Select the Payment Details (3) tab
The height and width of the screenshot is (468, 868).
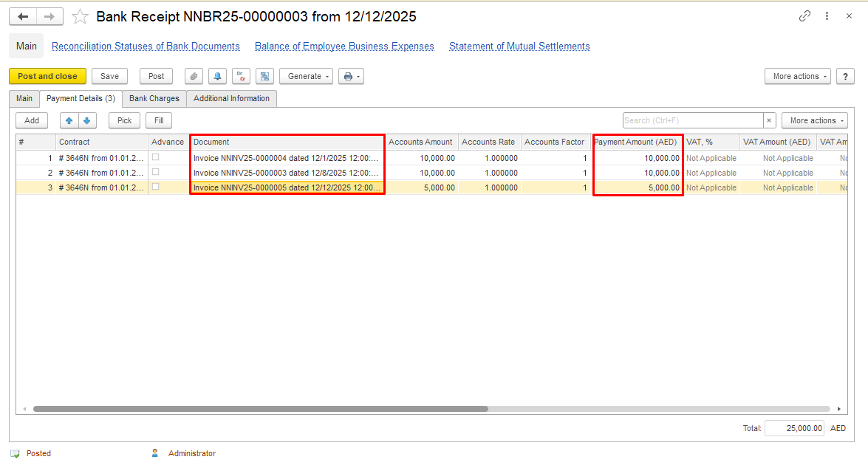click(81, 98)
